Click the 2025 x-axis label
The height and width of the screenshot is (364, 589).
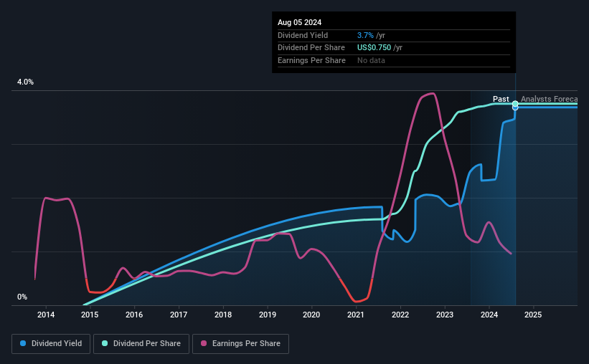[533, 315]
